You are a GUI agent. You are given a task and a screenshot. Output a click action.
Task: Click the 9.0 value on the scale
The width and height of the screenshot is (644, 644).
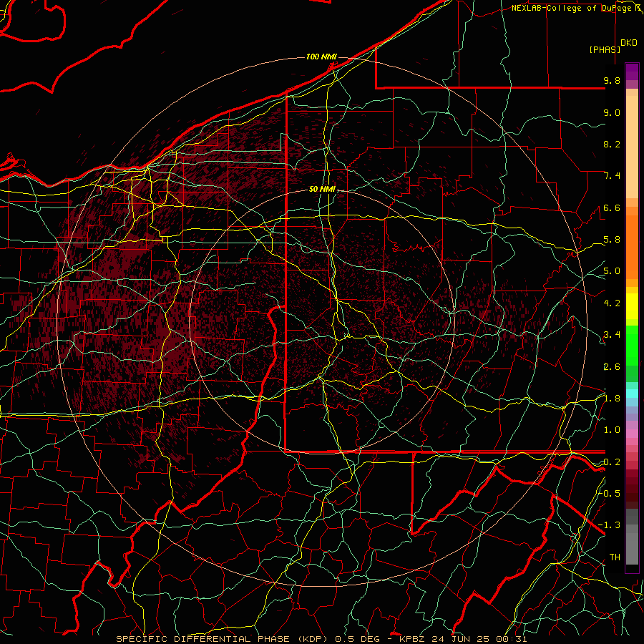(612, 112)
